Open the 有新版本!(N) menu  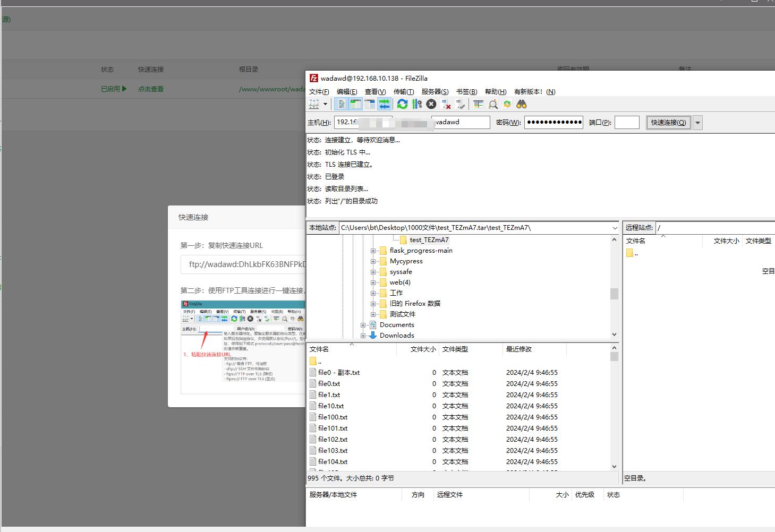click(x=534, y=91)
